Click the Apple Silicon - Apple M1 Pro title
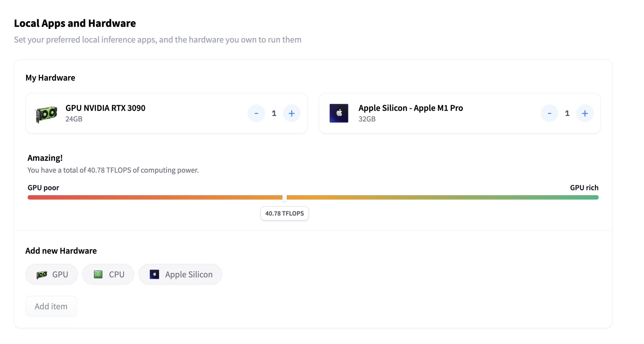644x344 pixels. (x=411, y=108)
